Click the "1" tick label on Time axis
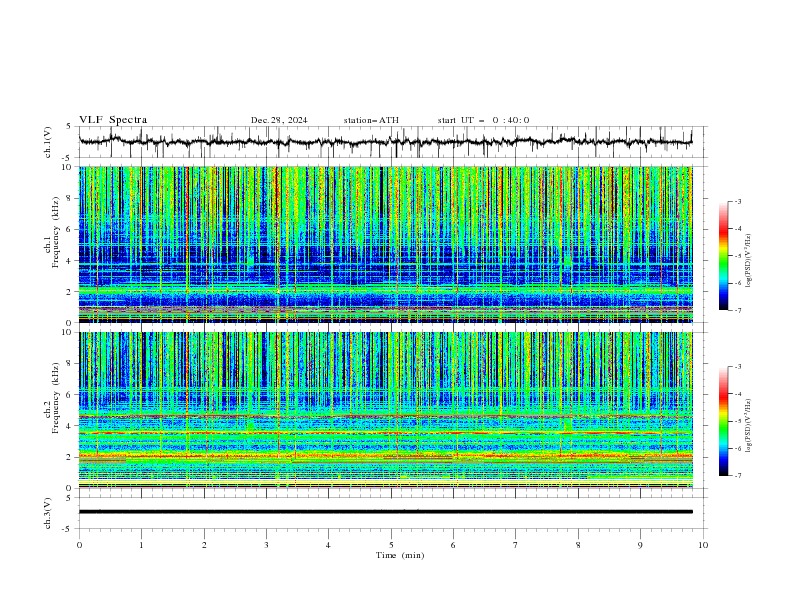792x612 pixels. (x=141, y=545)
